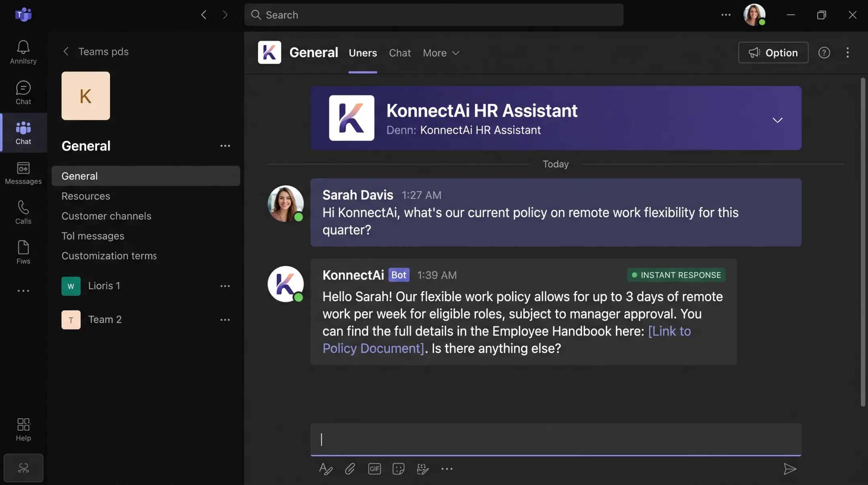This screenshot has width=868, height=485.
Task: Show more apps ellipsis in left rail
Action: [23, 291]
